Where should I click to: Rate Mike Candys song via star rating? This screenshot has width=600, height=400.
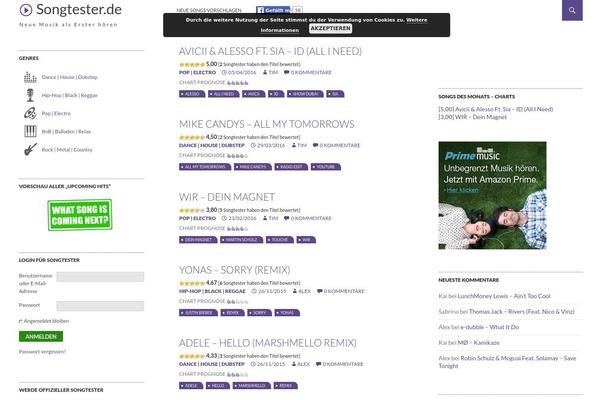pyautogui.click(x=192, y=137)
